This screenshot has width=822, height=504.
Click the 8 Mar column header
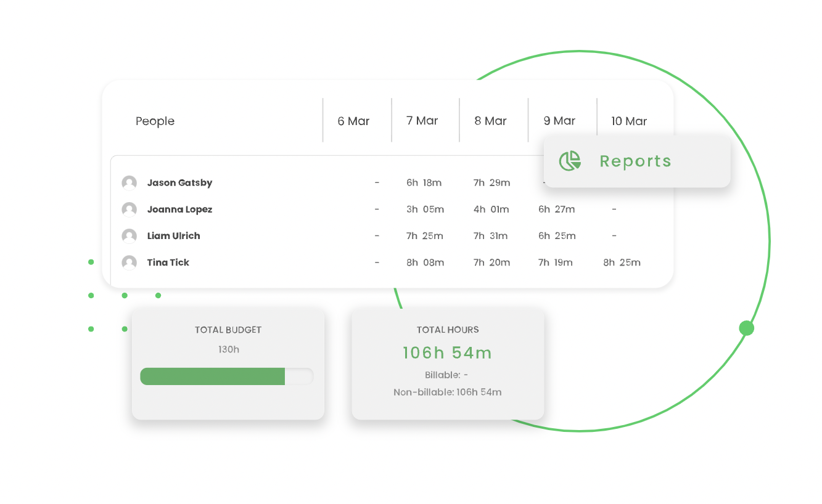pos(490,121)
